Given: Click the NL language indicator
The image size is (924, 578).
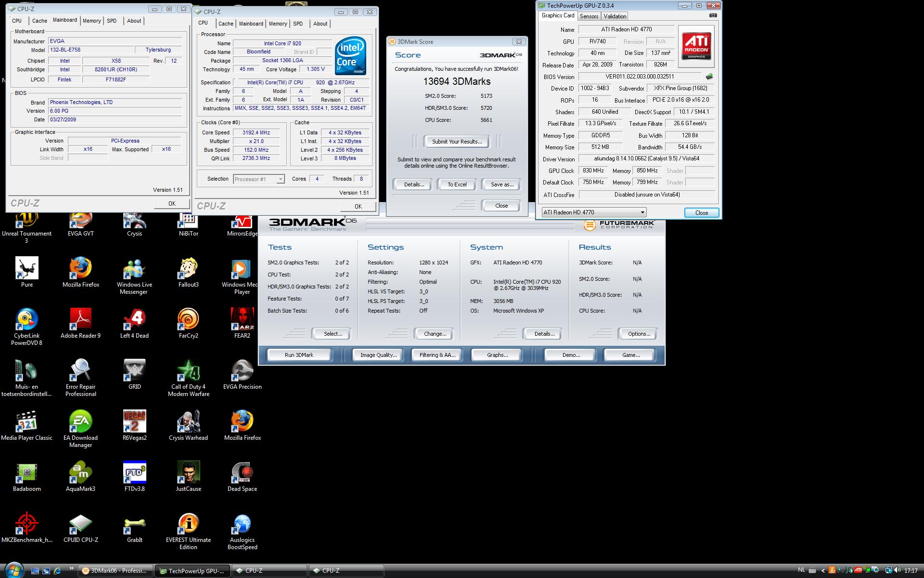Looking at the screenshot, I should tap(801, 570).
